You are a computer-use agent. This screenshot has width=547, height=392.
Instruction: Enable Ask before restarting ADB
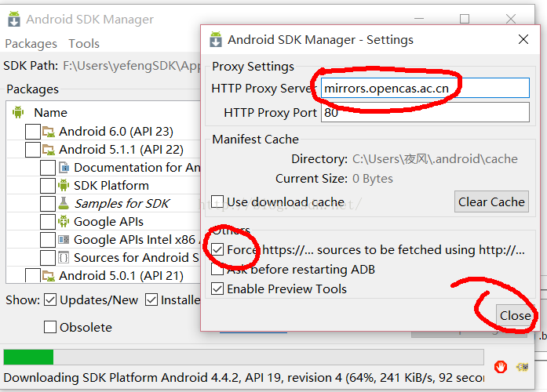tap(217, 269)
